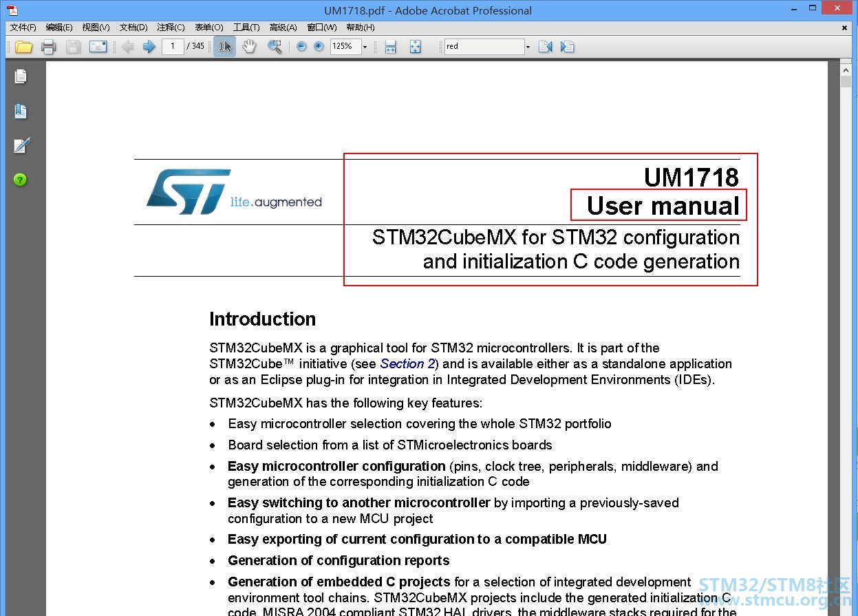Click 'Generation of embedded C projects' bold text

(339, 582)
